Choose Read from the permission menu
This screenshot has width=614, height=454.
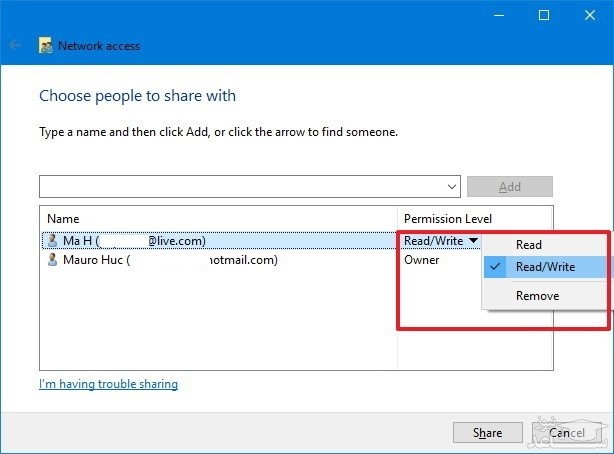tap(529, 244)
